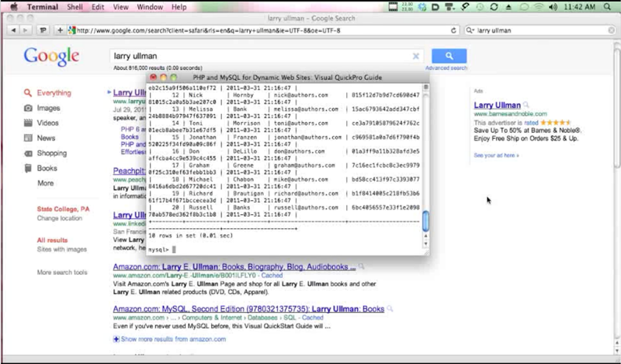Open www.barnesandnoble.com ad URL
The height and width of the screenshot is (364, 621).
point(510,114)
